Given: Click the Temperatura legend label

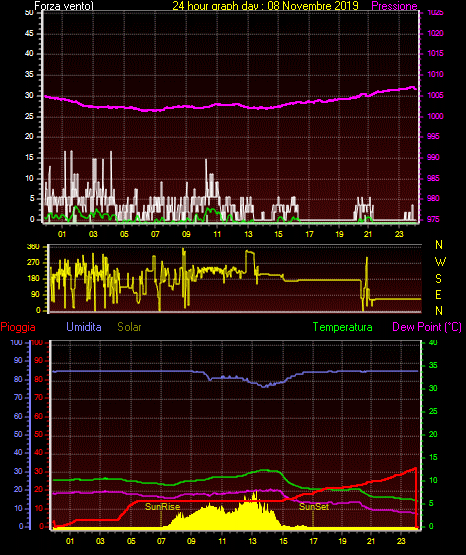Looking at the screenshot, I should [343, 327].
